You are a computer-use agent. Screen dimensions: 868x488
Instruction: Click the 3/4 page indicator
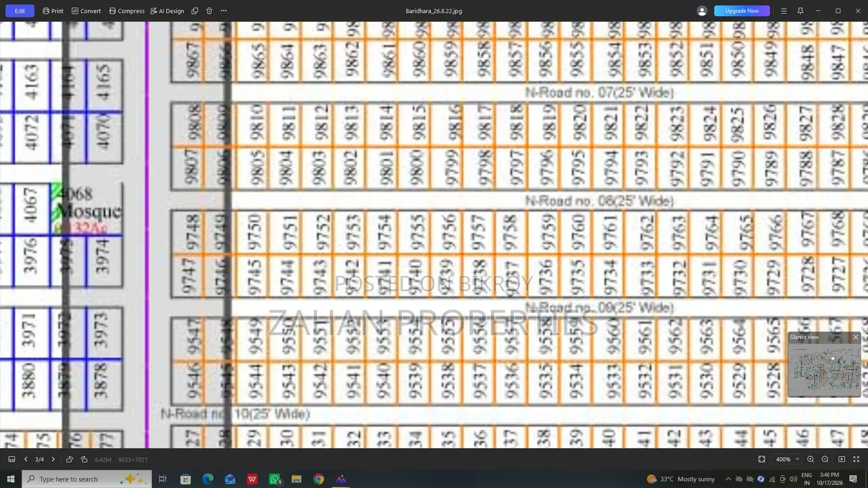click(x=40, y=459)
